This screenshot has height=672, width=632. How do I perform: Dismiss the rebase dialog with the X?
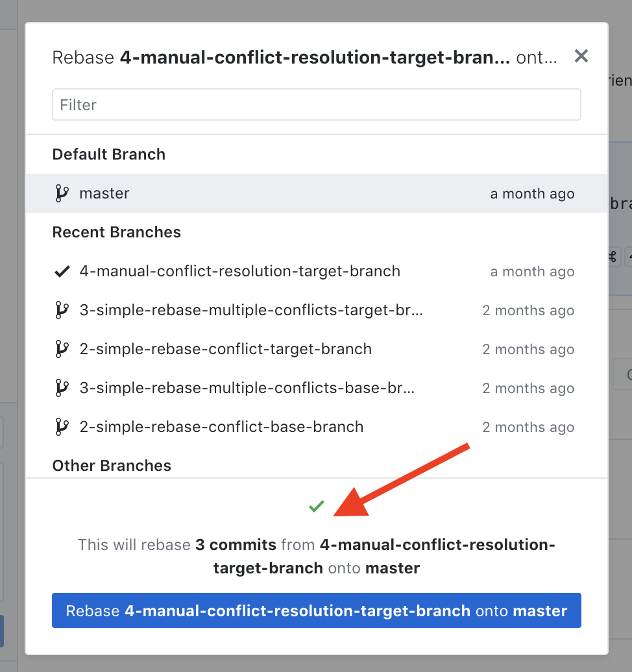tap(581, 56)
